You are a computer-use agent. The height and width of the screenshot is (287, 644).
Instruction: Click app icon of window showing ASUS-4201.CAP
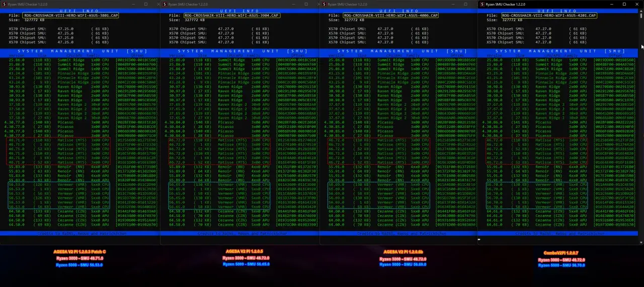pos(482,4)
